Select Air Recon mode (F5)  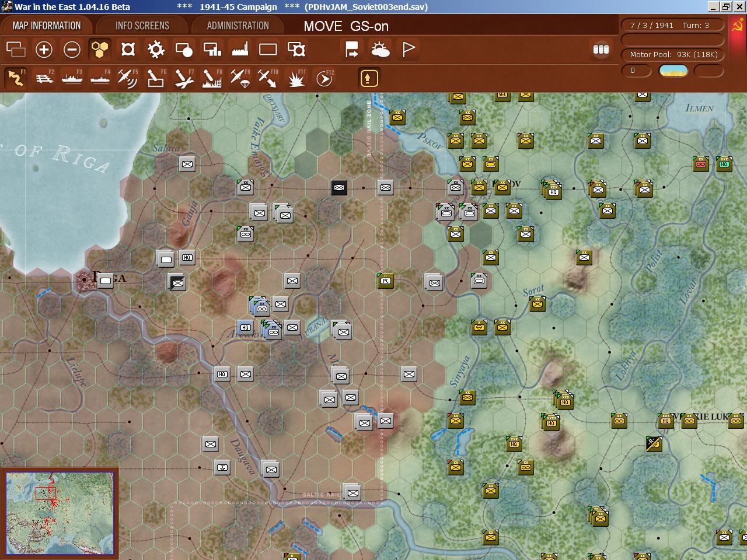[x=128, y=78]
